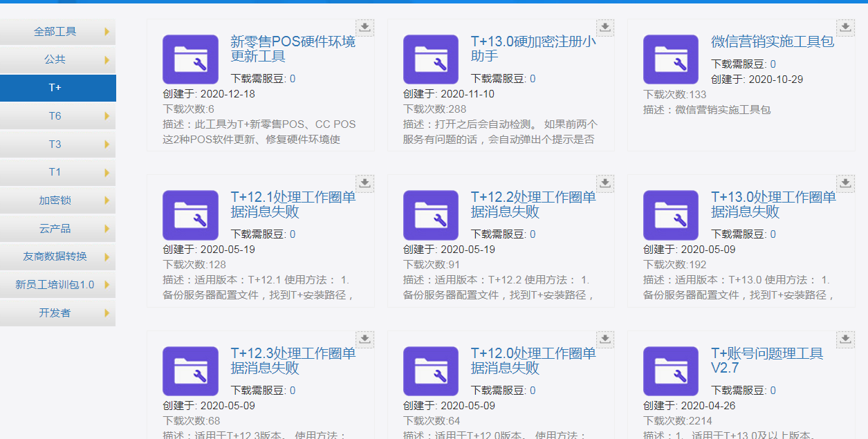868x439 pixels.
Task: Click download icon on T+12.1处理工作圈单据消息失败 card
Action: coord(365,183)
